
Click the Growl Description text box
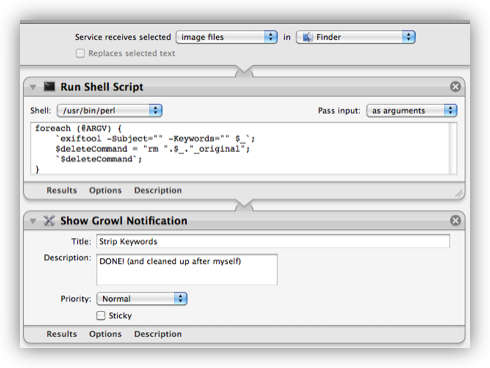click(x=187, y=270)
